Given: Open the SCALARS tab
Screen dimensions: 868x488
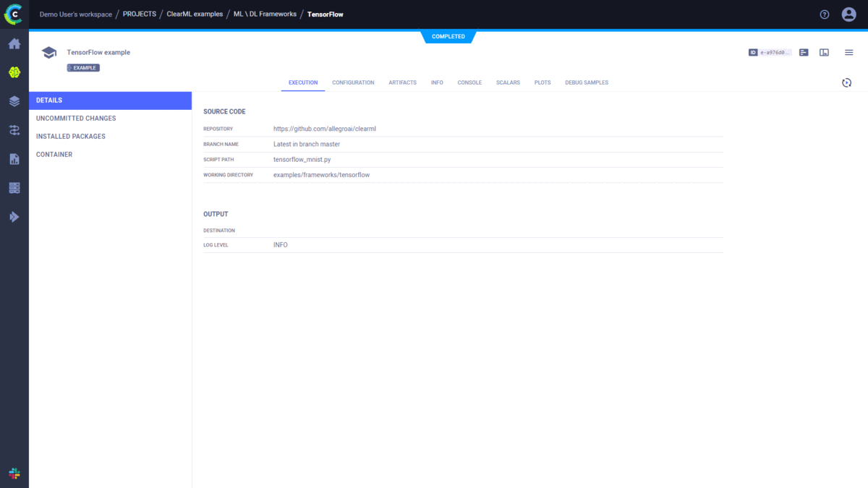Looking at the screenshot, I should (508, 82).
